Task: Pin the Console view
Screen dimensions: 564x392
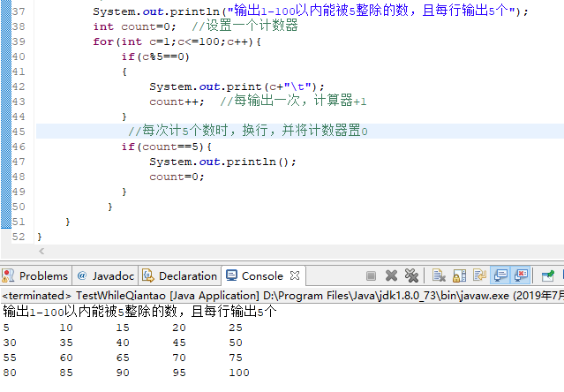Action: coord(548,275)
